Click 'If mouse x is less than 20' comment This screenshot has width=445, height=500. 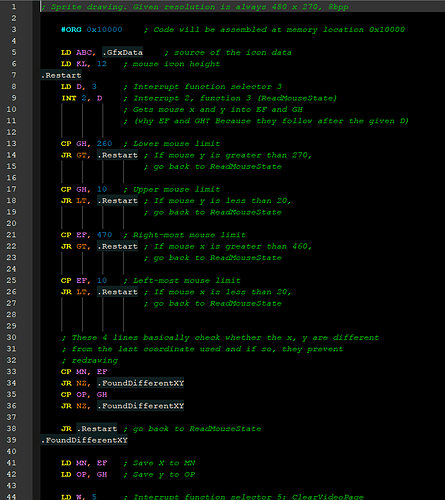tap(217, 292)
